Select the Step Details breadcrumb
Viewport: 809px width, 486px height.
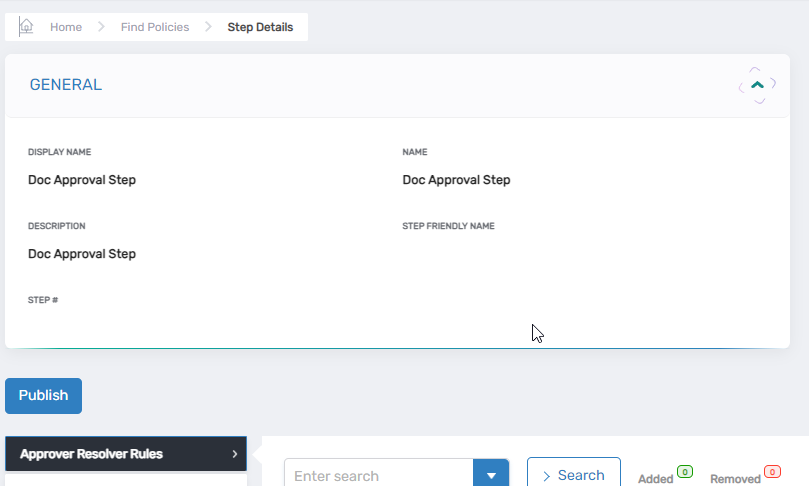click(260, 27)
